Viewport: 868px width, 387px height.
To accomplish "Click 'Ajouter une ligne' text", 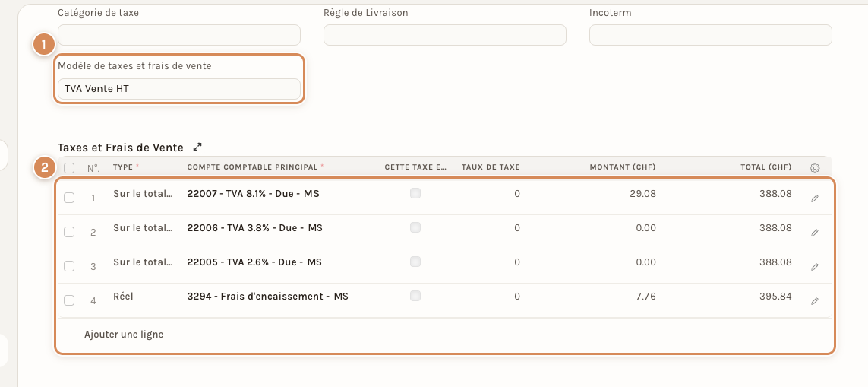I will (x=124, y=335).
